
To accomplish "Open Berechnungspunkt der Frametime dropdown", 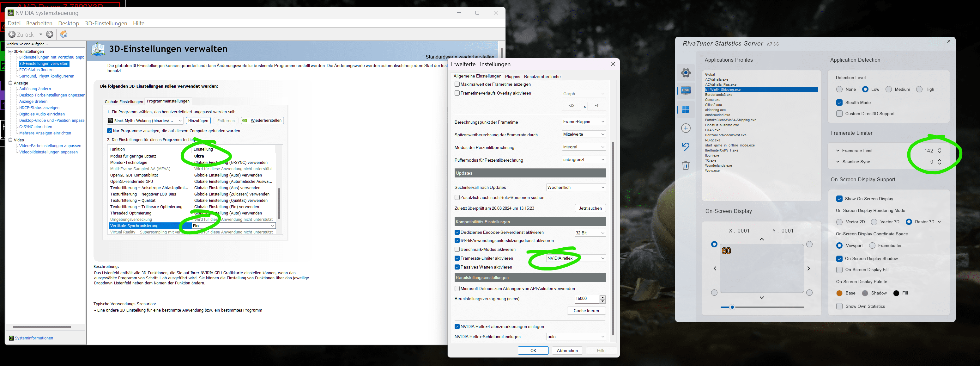I will click(x=584, y=121).
